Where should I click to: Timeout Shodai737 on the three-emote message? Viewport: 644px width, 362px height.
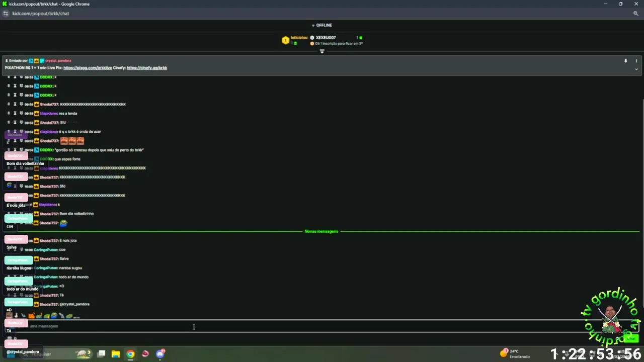coord(15,141)
